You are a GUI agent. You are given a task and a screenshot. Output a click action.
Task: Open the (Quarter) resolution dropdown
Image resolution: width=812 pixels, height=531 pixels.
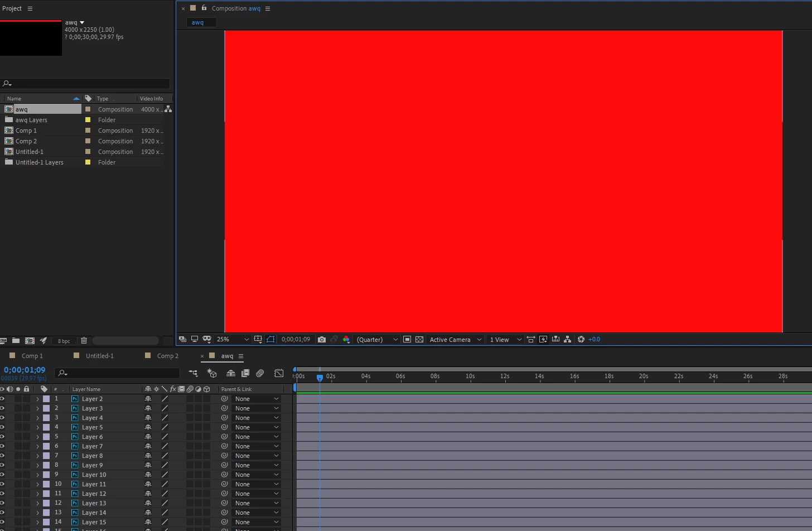point(377,339)
